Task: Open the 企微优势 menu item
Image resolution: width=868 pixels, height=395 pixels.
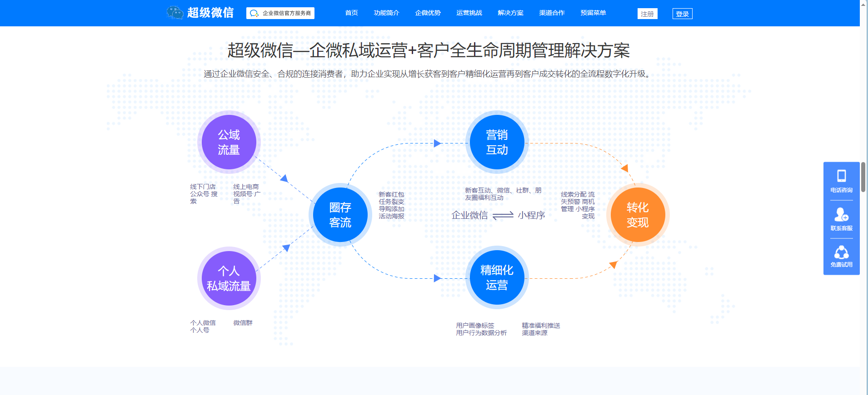Action: coord(428,13)
